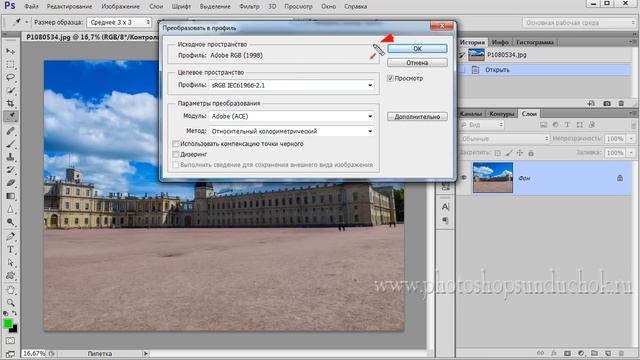Open the Фильтр menu

[249, 7]
